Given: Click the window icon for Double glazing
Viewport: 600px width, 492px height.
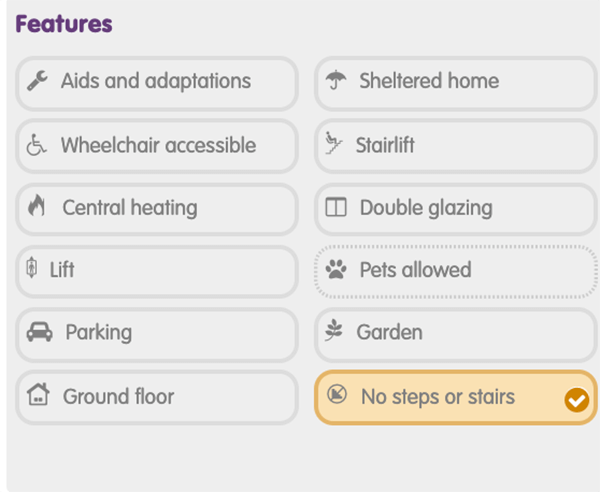Looking at the screenshot, I should coord(336,207).
